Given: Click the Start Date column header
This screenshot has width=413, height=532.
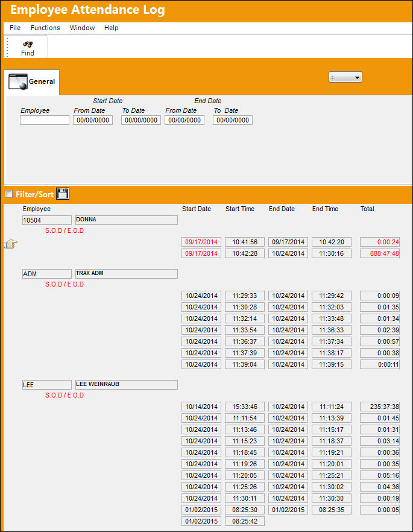Looking at the screenshot, I should click(197, 209).
